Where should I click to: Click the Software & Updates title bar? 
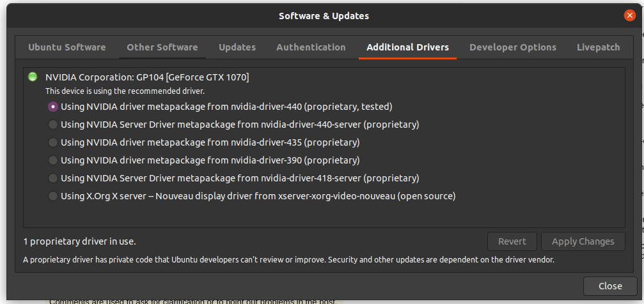[x=324, y=16]
